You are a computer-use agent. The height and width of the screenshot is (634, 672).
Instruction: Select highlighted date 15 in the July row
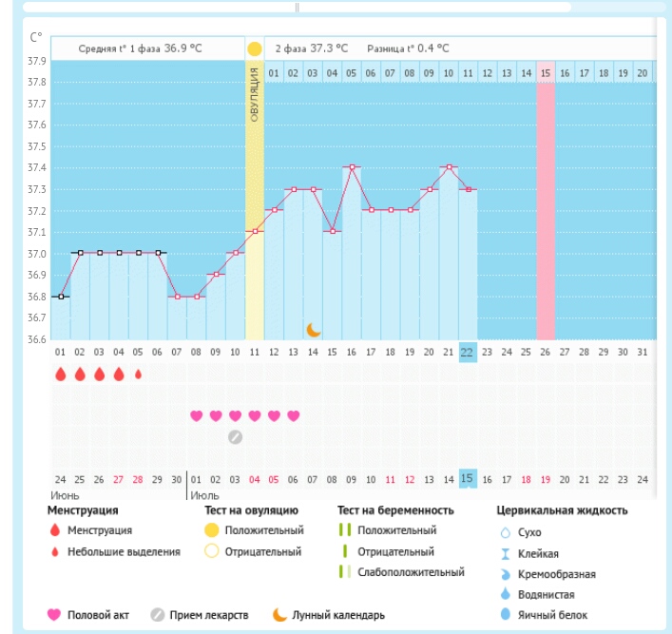tap(467, 478)
